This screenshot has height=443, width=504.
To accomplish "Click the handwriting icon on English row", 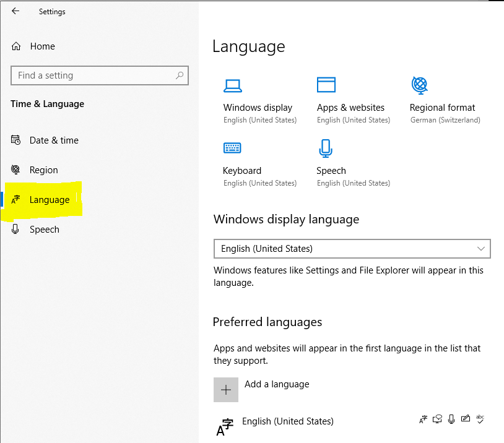I will click(466, 419).
